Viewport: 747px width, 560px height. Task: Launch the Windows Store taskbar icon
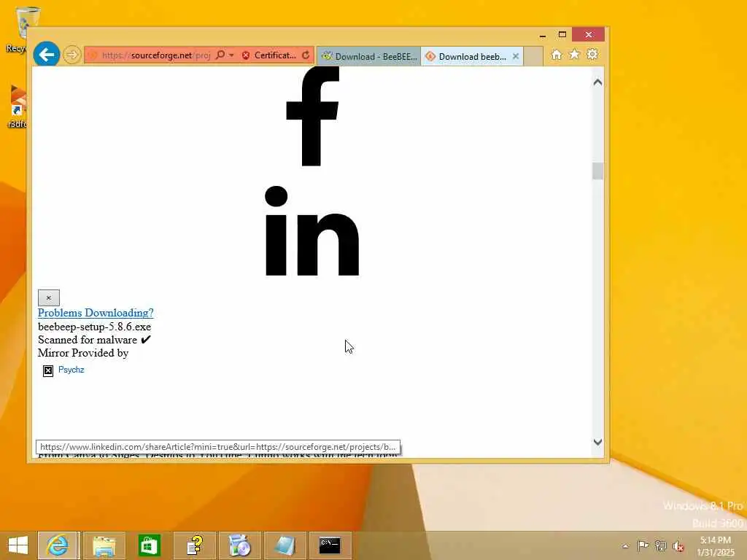click(149, 545)
